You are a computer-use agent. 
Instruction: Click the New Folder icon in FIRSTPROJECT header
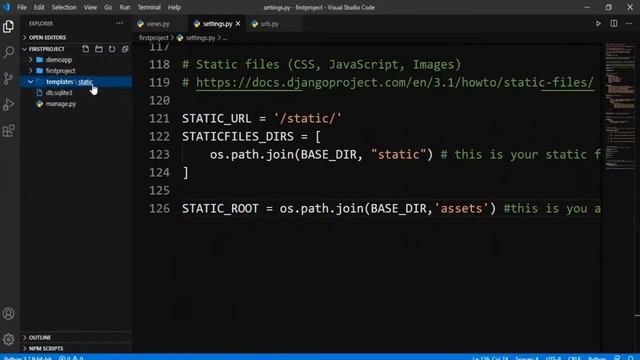coord(98,49)
